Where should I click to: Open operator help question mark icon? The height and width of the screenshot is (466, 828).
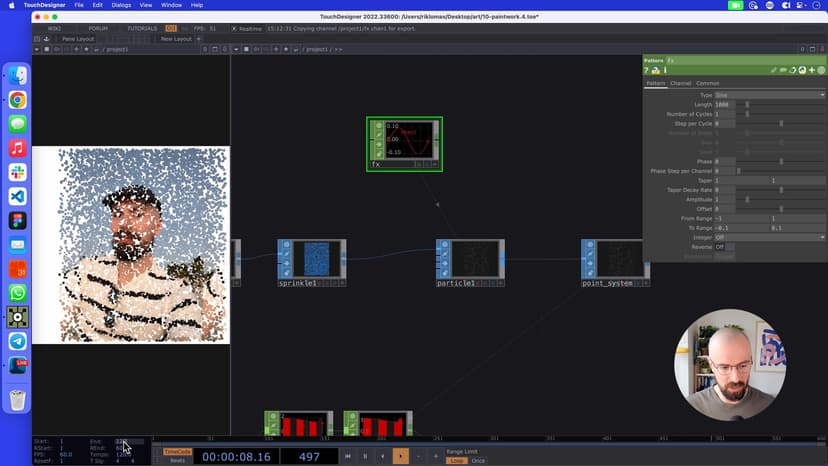point(647,71)
